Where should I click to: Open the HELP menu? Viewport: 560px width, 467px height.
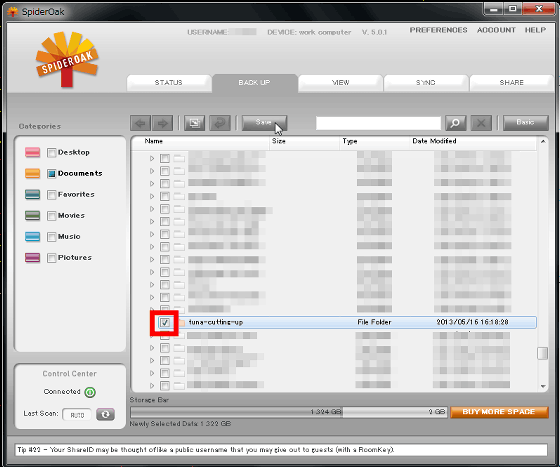[x=535, y=30]
